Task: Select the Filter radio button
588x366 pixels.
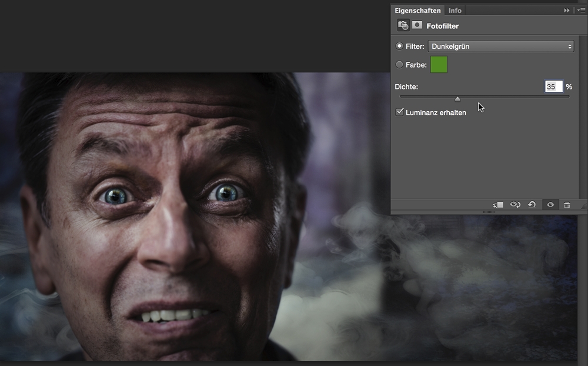Action: pos(399,46)
